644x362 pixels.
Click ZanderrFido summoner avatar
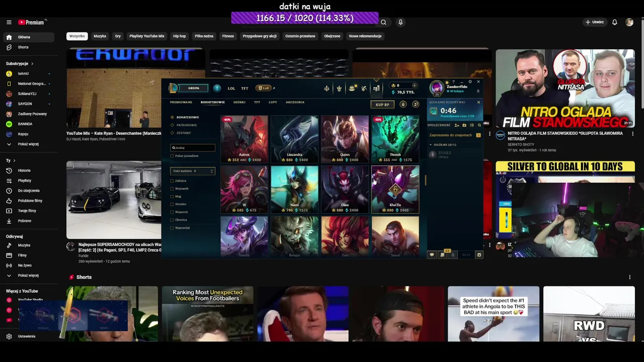(x=437, y=88)
